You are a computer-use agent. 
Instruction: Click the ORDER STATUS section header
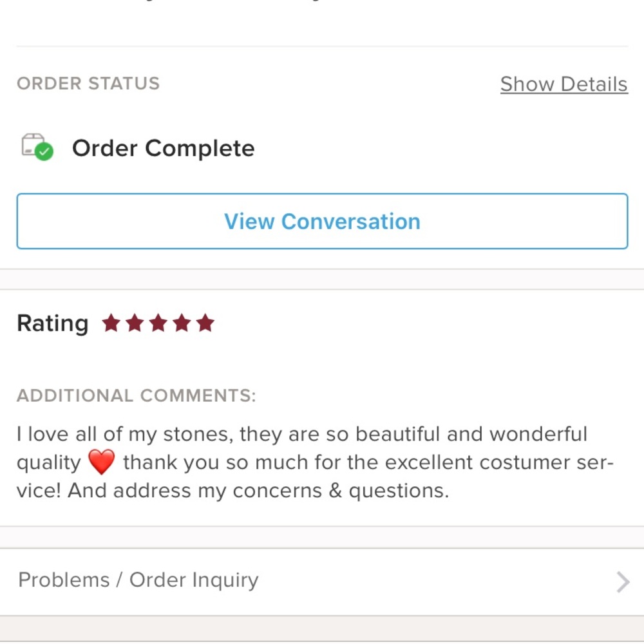tap(88, 84)
